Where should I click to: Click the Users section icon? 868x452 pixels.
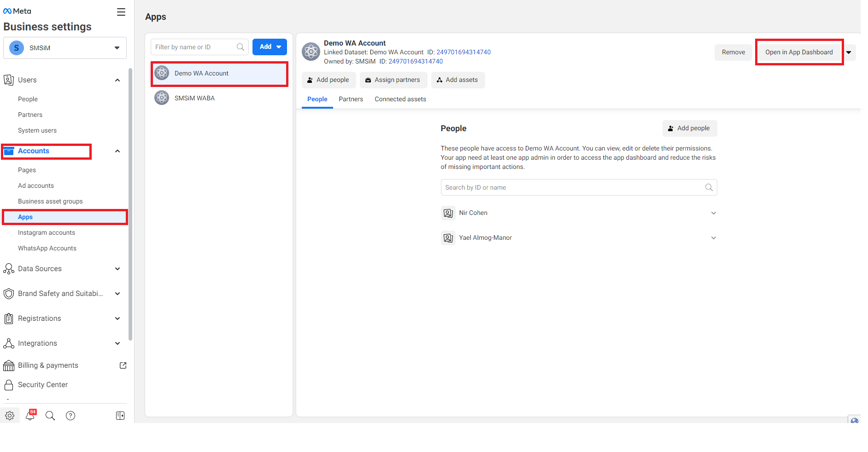[9, 80]
